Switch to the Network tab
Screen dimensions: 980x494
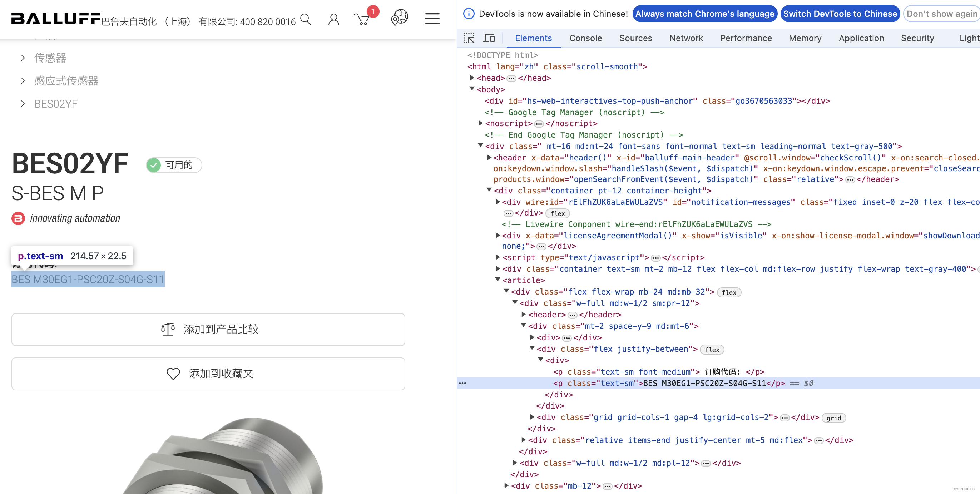coord(686,38)
